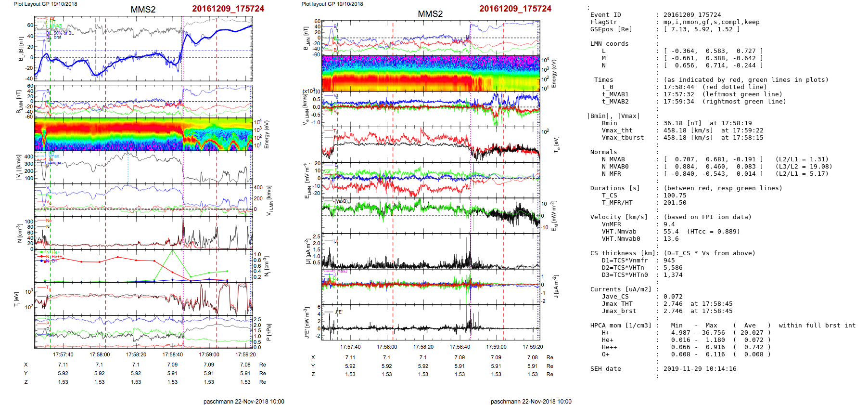The image size is (868, 405).
Task: Select the L vector '[ -0.364, 0.583, 0.727 ]'
Action: (714, 51)
